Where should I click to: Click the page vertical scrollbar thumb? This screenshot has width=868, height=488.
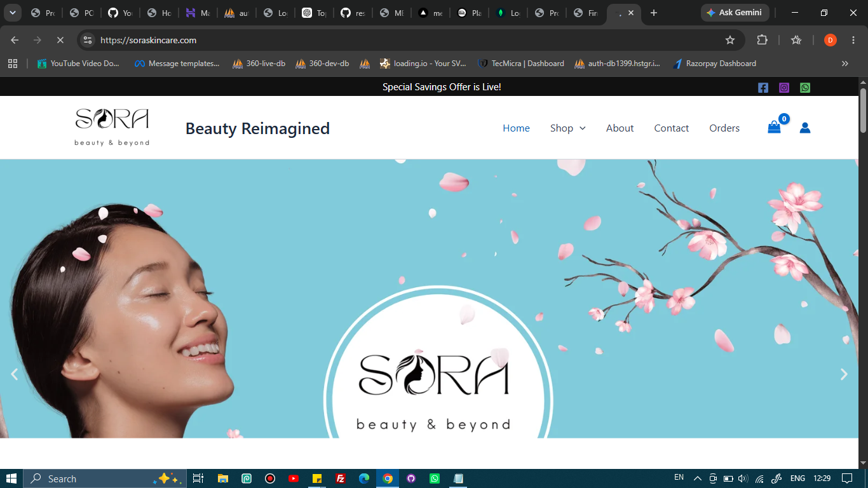[863, 111]
